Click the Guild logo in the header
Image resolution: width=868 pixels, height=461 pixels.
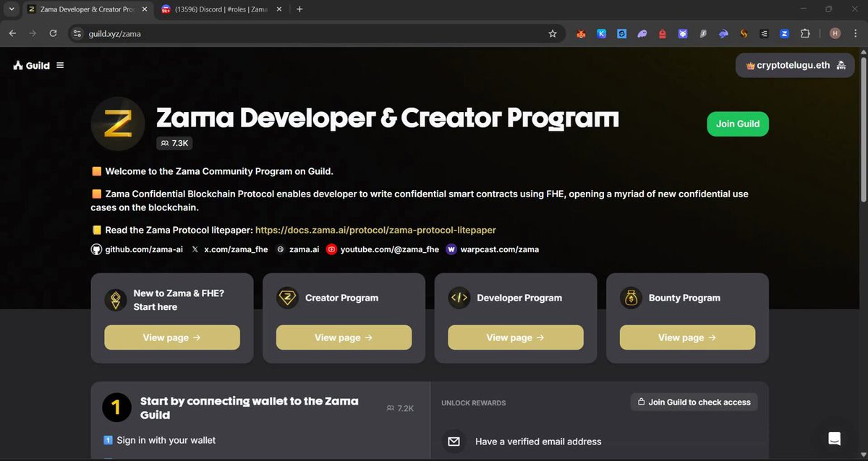pos(31,66)
